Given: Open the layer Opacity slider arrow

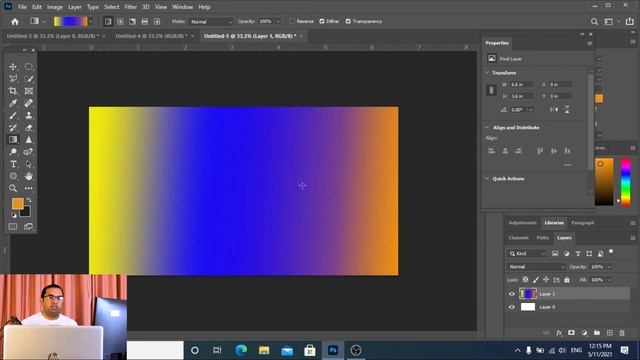Looking at the screenshot, I should (609, 267).
